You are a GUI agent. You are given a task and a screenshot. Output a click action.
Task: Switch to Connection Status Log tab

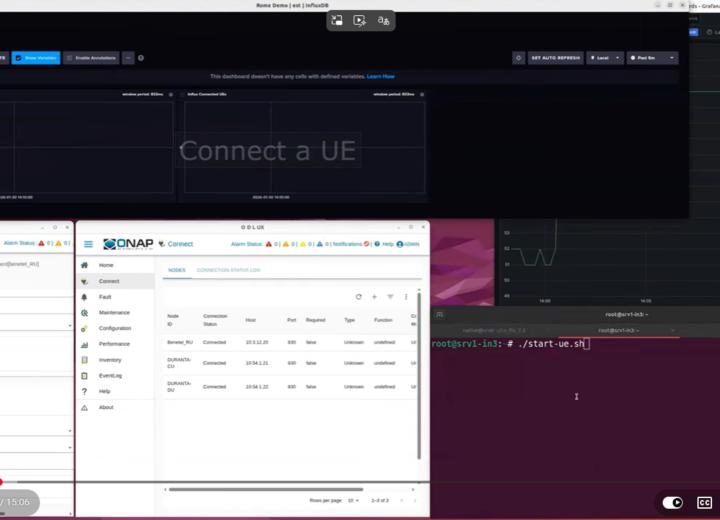pyautogui.click(x=228, y=270)
